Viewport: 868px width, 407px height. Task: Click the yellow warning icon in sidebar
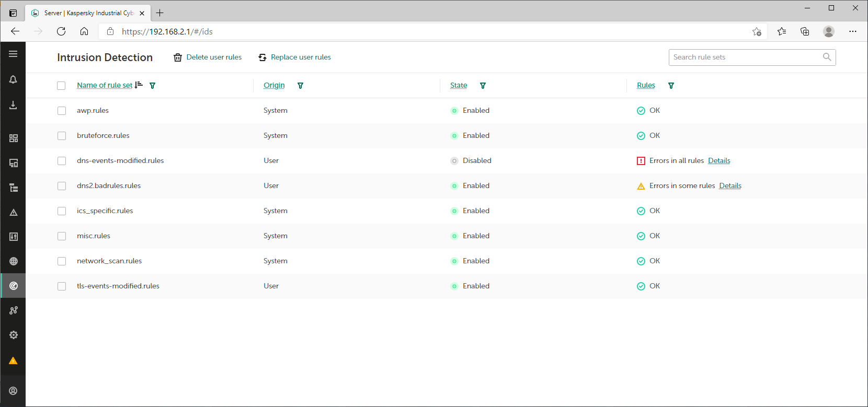[14, 361]
